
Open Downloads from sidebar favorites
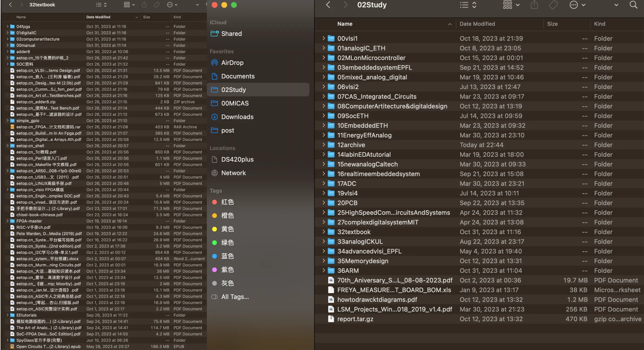pos(237,117)
